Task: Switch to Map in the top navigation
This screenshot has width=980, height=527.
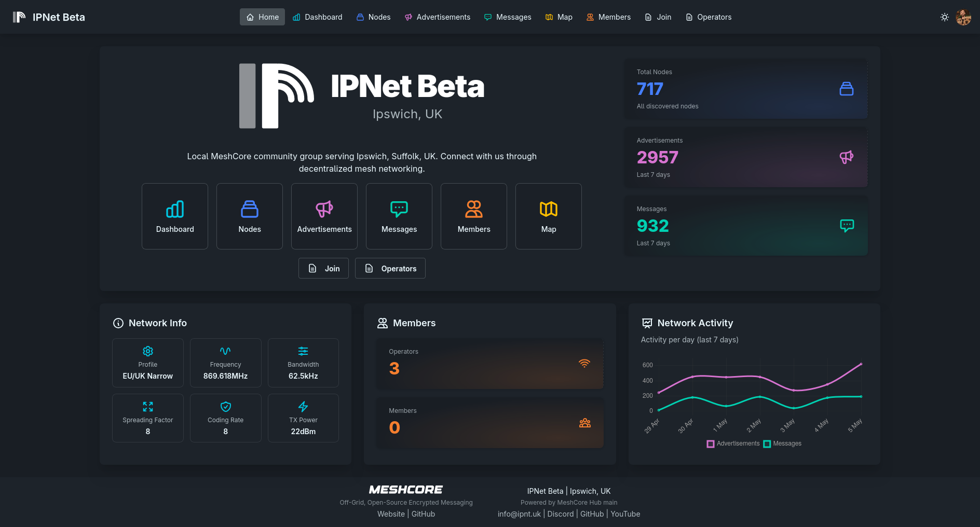Action: pos(559,17)
